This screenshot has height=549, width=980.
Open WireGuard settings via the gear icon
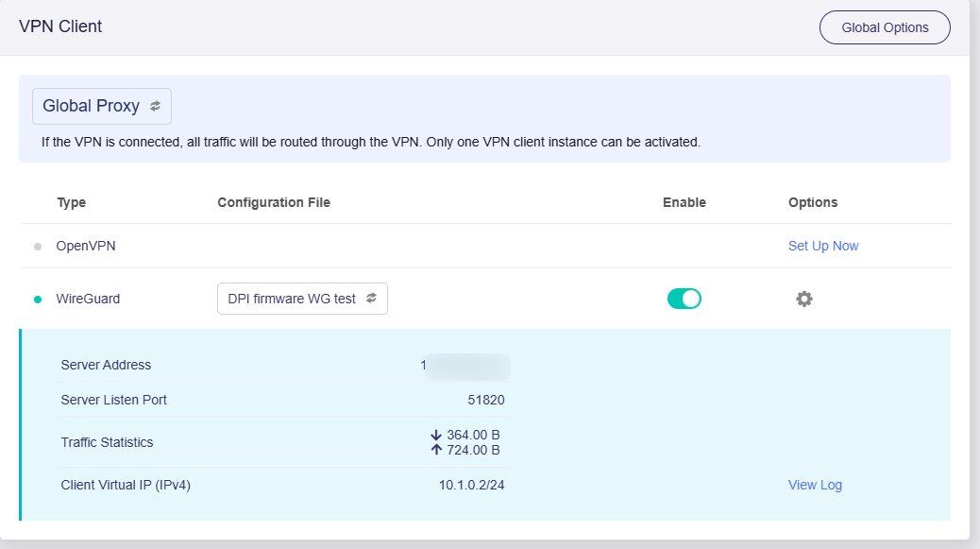click(803, 300)
